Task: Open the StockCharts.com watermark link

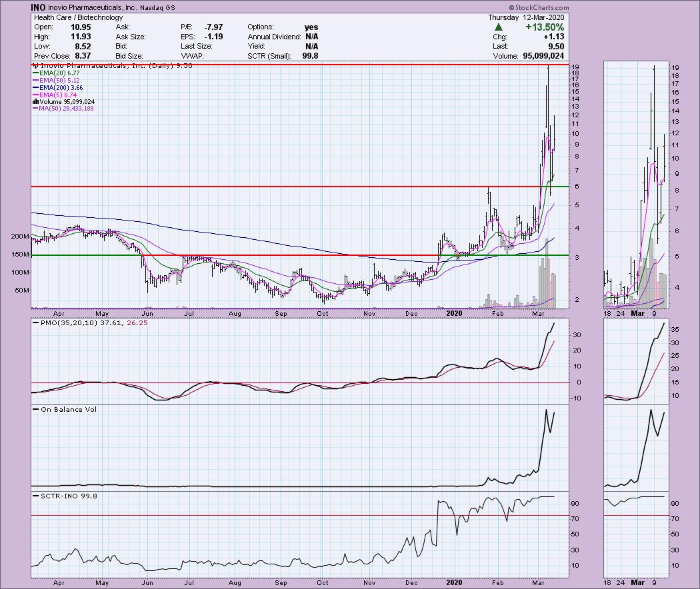Action: pos(539,7)
